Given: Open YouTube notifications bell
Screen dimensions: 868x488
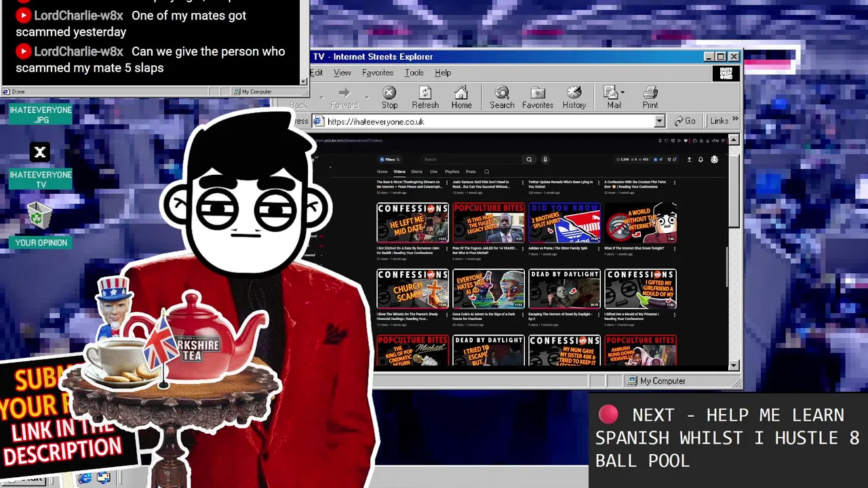Looking at the screenshot, I should click(x=701, y=159).
